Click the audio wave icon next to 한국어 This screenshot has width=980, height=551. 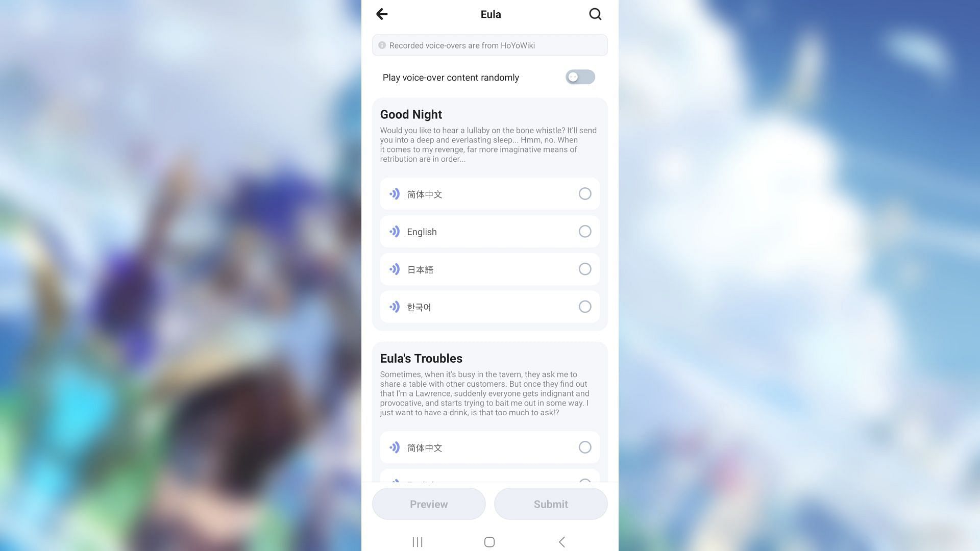coord(394,307)
